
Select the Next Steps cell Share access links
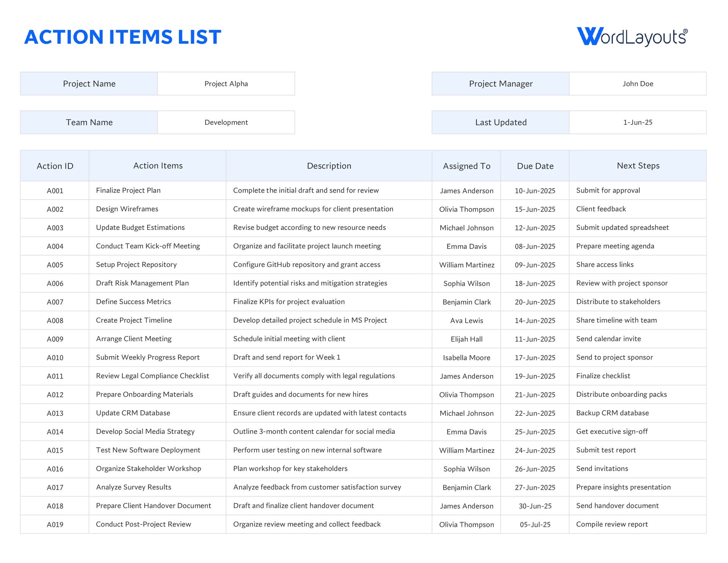(606, 265)
